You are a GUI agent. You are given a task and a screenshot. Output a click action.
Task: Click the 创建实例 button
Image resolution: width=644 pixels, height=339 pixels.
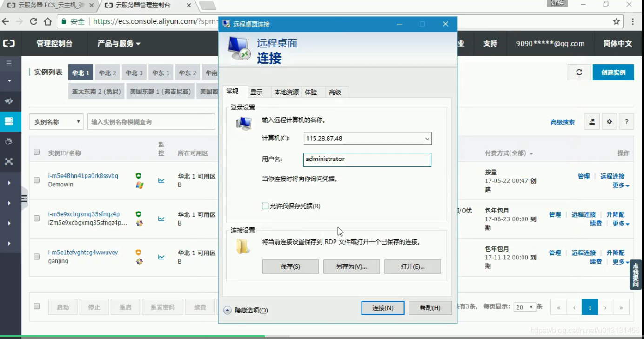613,73
